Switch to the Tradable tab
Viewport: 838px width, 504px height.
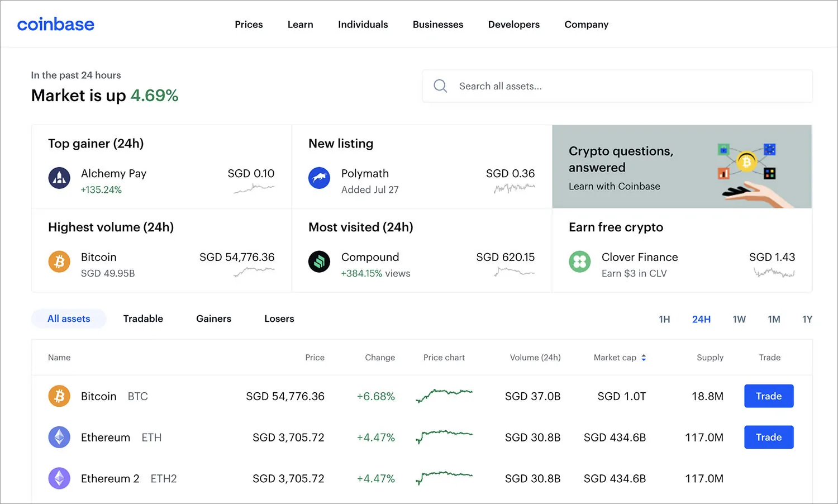(x=143, y=318)
